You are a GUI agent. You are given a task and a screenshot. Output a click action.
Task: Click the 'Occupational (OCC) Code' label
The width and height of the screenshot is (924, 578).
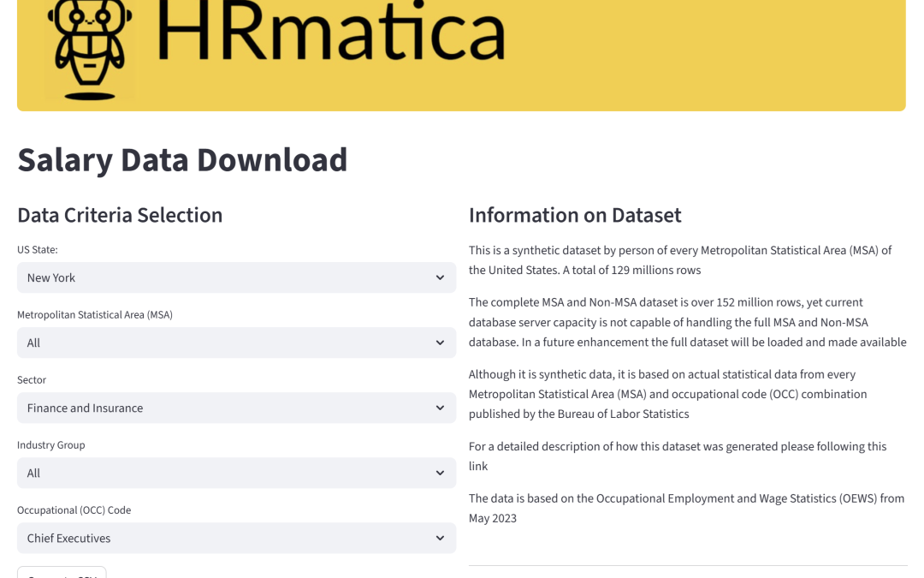pos(74,510)
